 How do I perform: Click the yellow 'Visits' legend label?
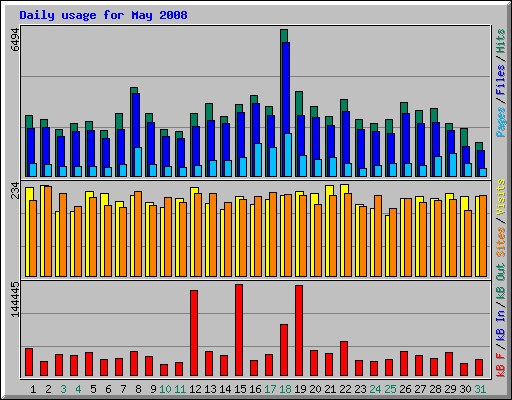point(501,197)
